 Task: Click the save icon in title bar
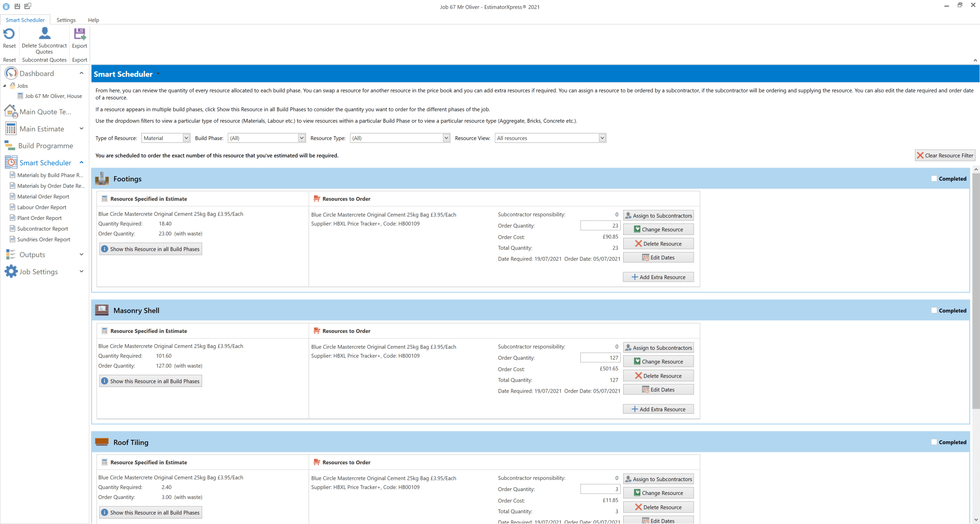pyautogui.click(x=17, y=6)
